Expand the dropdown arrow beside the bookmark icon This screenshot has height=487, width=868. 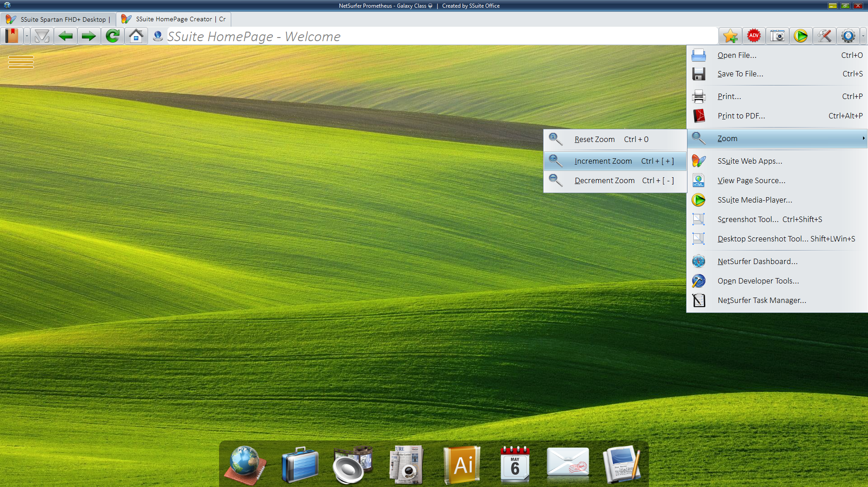tap(26, 36)
